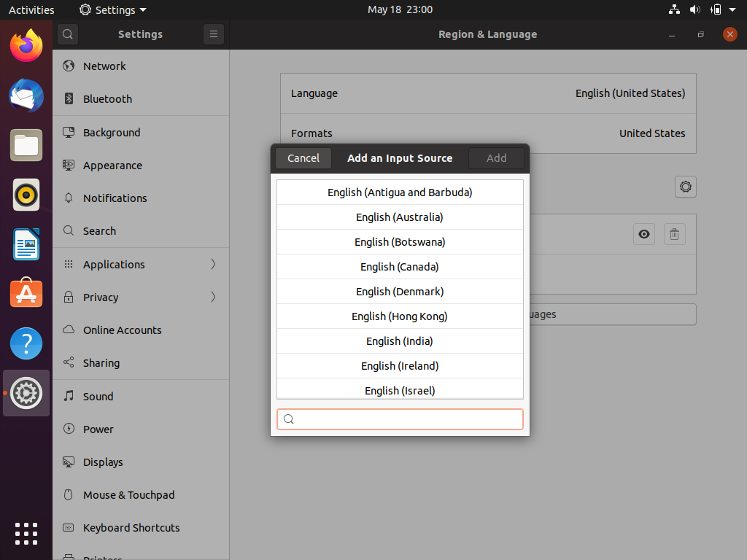Select English (India) from the list
This screenshot has height=560, width=747.
[400, 341]
